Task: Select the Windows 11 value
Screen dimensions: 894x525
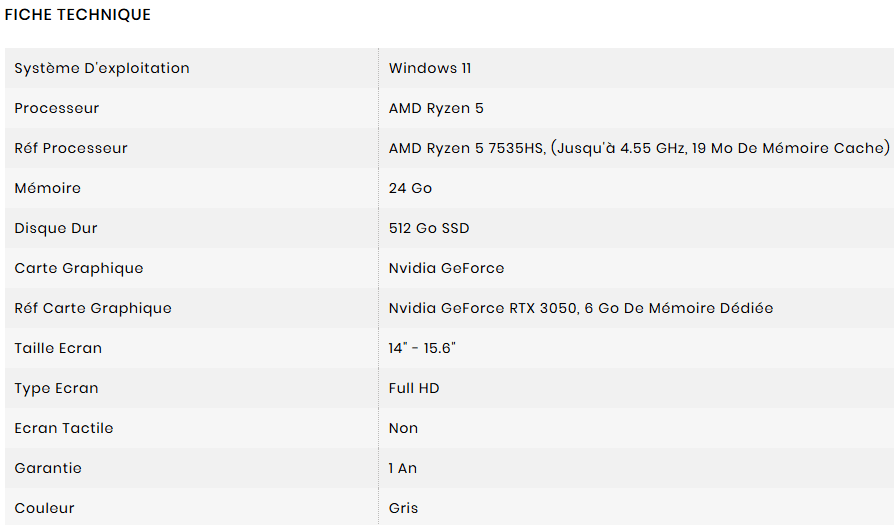Action: tap(430, 68)
